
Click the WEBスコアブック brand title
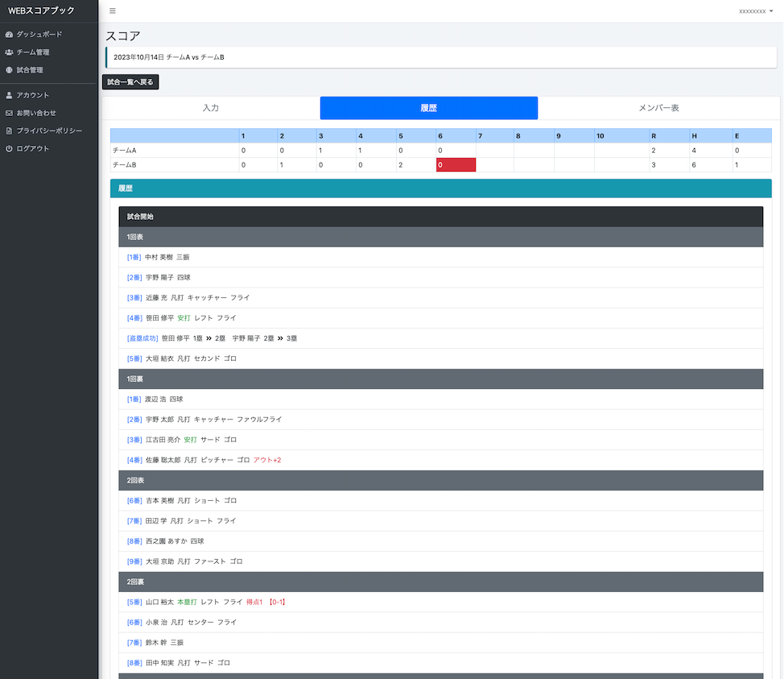coord(41,10)
